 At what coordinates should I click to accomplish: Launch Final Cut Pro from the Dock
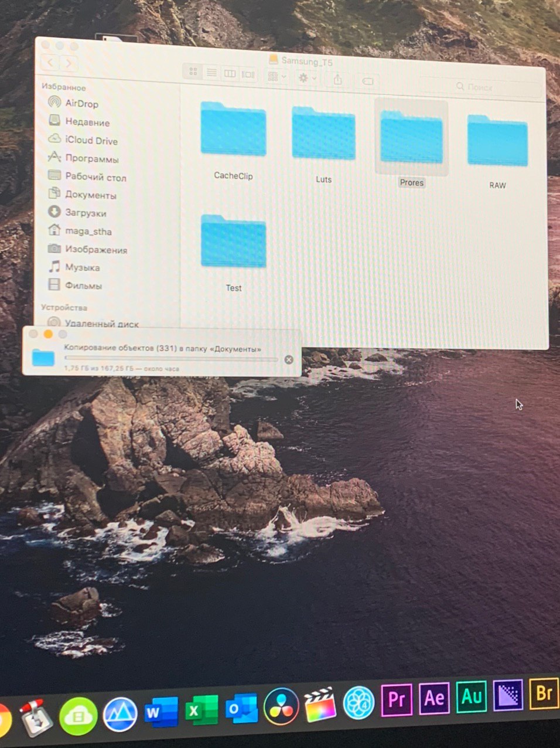pyautogui.click(x=320, y=703)
